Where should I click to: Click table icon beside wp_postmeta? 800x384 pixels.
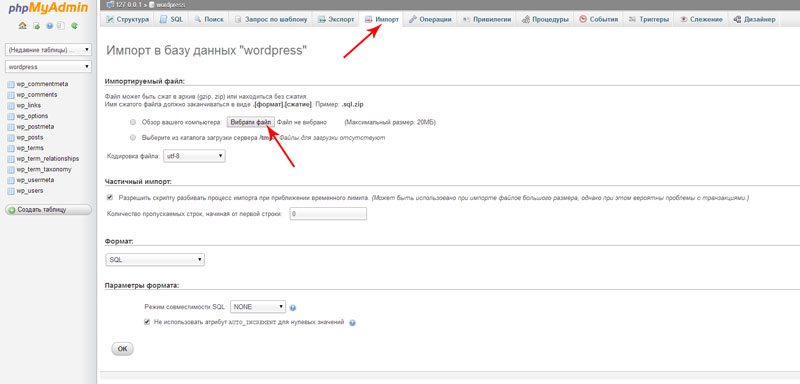pos(11,127)
